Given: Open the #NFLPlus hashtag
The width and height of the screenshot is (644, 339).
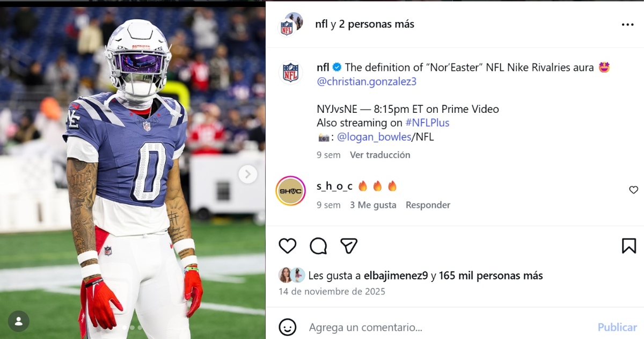Looking at the screenshot, I should (427, 122).
